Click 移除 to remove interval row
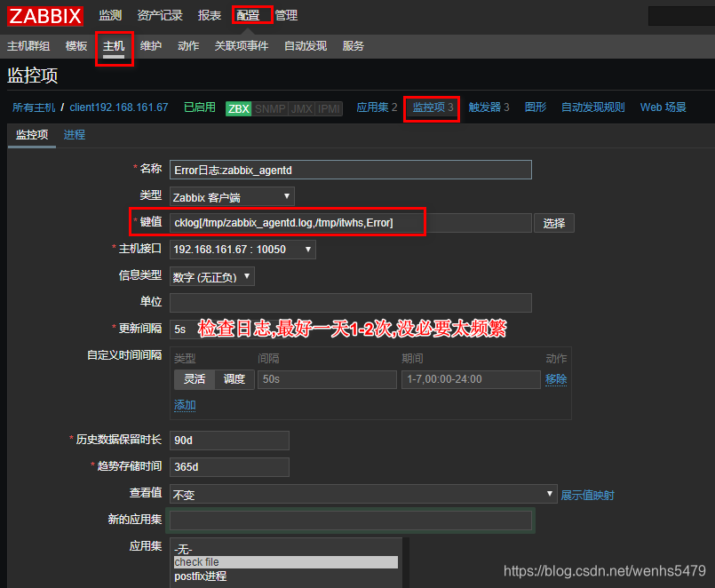 coord(556,379)
